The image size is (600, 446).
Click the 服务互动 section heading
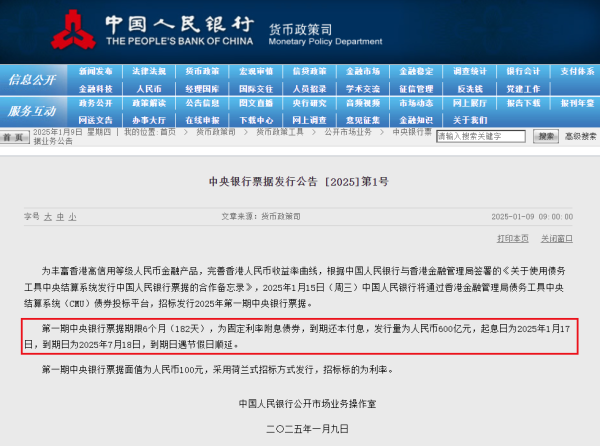point(32,111)
